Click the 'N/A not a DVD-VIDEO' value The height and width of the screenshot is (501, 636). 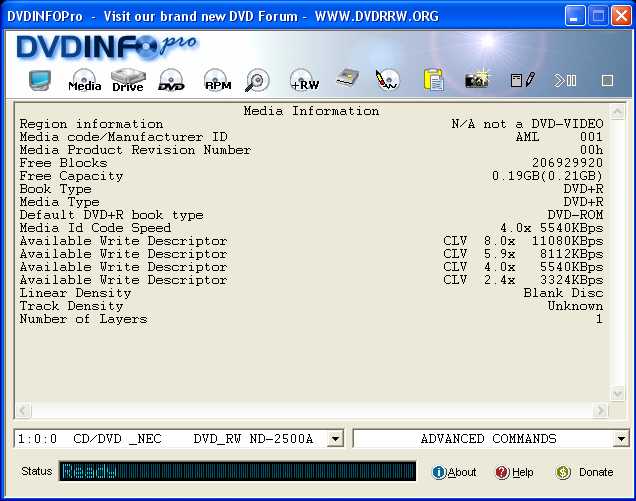[x=527, y=124]
